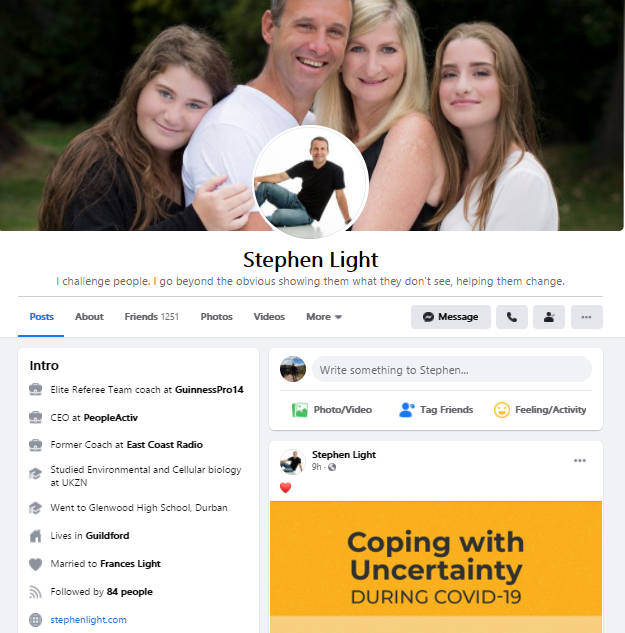Send a message via Message button
The width and height of the screenshot is (625, 633).
(x=451, y=317)
